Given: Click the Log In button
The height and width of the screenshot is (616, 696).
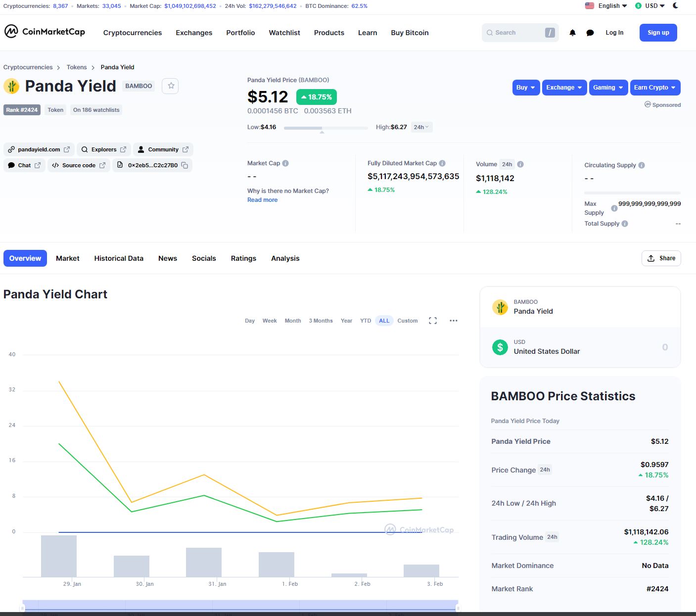Looking at the screenshot, I should coord(614,33).
